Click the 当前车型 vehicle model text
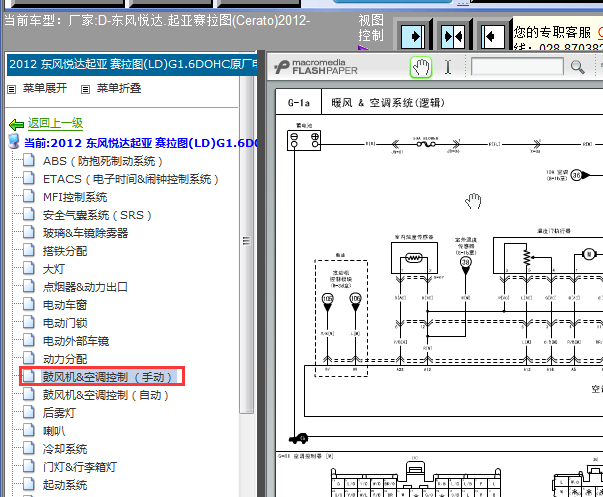 (157, 20)
